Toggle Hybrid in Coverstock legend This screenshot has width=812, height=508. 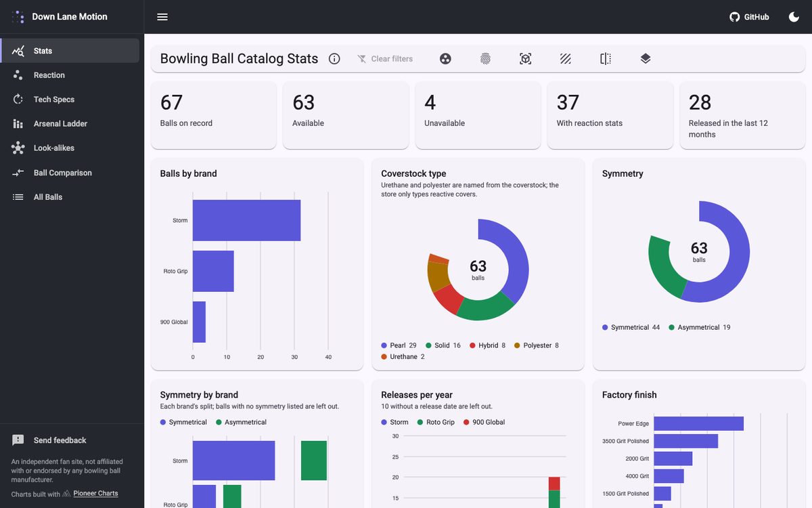click(x=487, y=345)
